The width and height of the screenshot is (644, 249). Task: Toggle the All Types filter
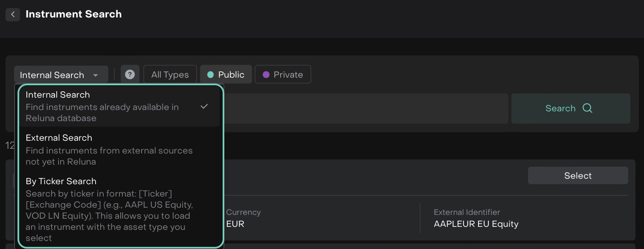click(x=170, y=75)
